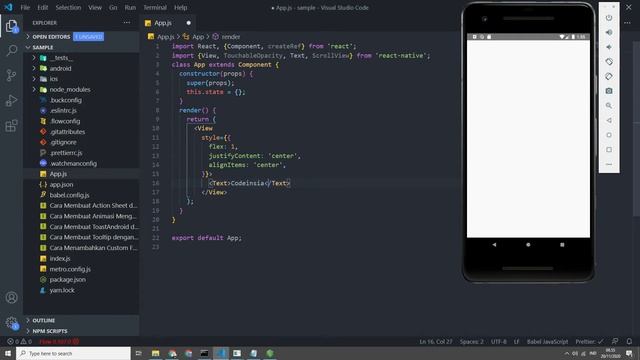Select the App.js editor tab

tap(168, 23)
